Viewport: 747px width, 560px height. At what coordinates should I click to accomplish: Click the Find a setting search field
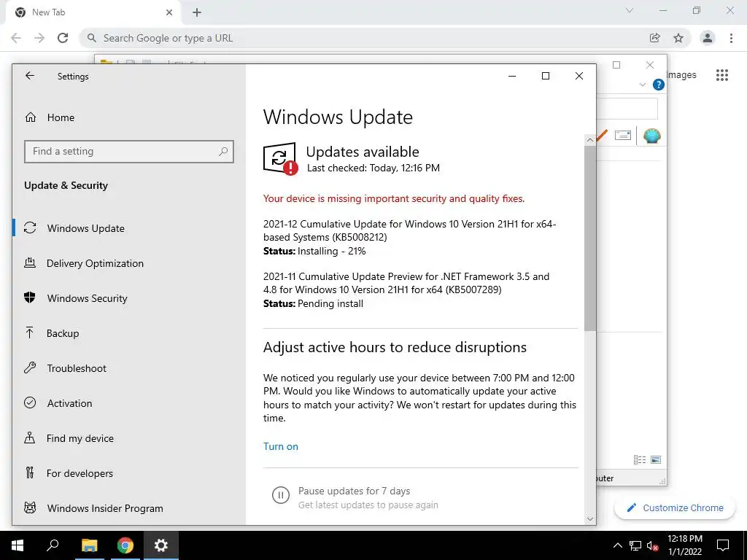click(128, 152)
